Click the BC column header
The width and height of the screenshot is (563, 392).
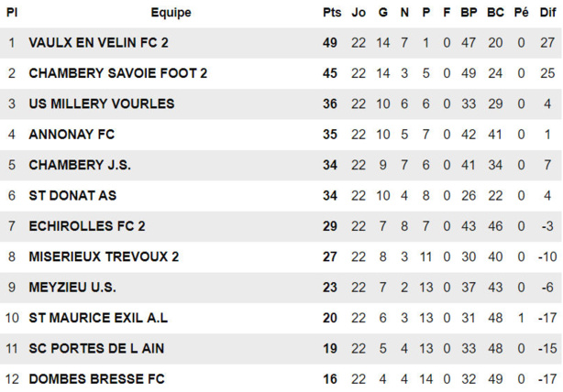point(495,13)
